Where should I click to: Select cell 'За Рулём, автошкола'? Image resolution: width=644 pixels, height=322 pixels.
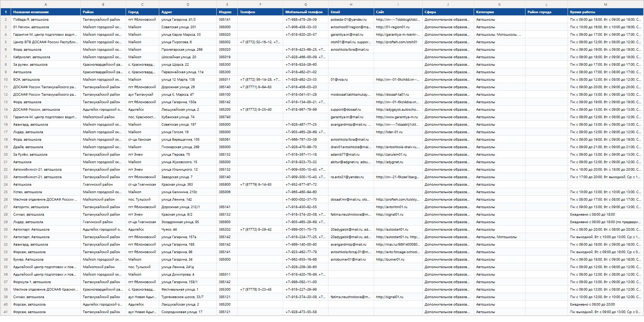coord(46,154)
